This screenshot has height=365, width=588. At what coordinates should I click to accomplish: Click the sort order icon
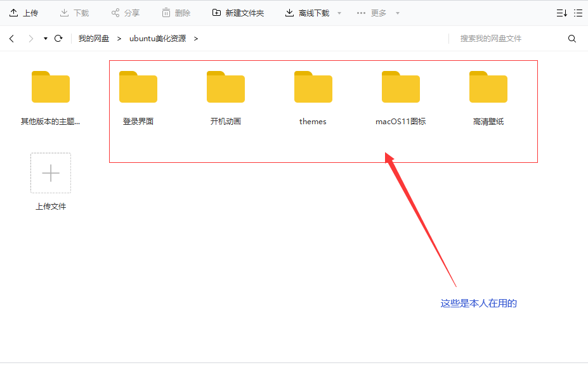(562, 13)
